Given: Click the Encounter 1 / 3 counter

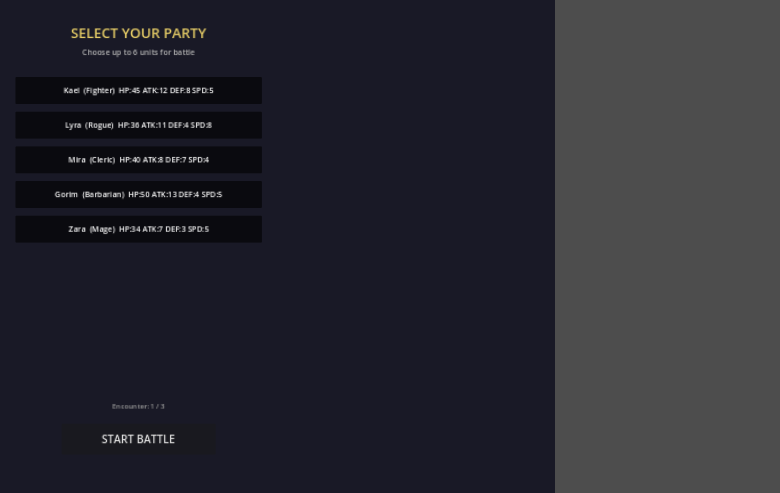Looking at the screenshot, I should click(x=138, y=406).
